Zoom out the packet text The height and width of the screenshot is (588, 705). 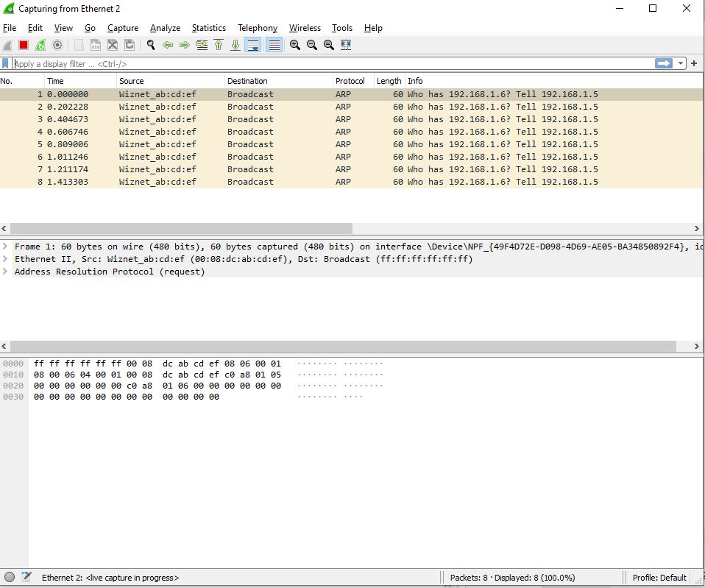point(311,45)
